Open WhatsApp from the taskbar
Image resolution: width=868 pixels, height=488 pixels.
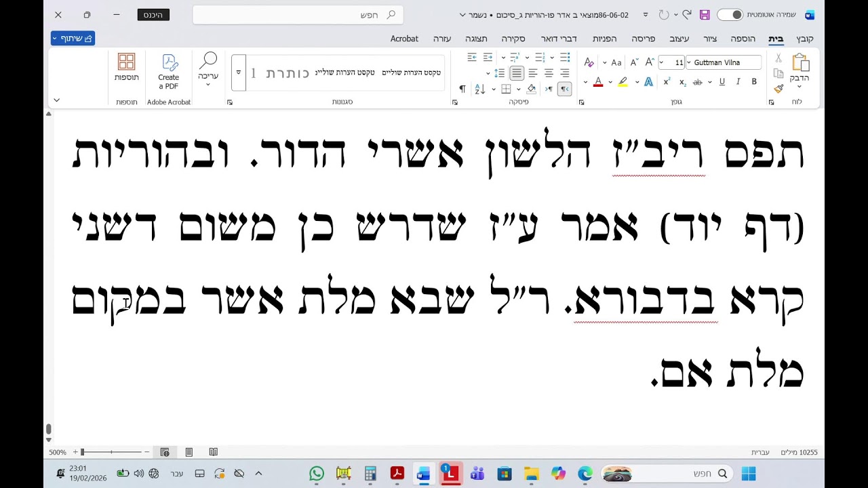316,474
